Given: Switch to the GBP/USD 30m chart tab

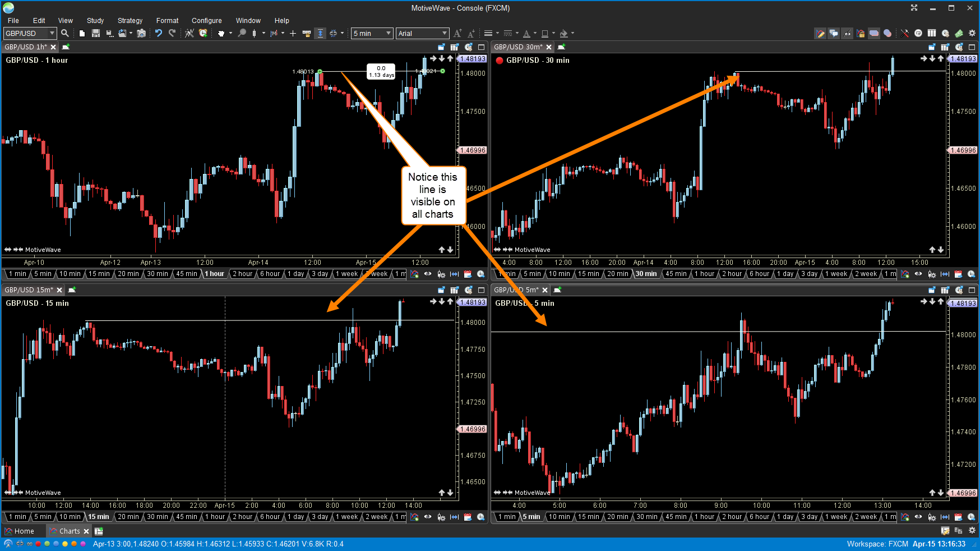Looking at the screenshot, I should pos(518,47).
